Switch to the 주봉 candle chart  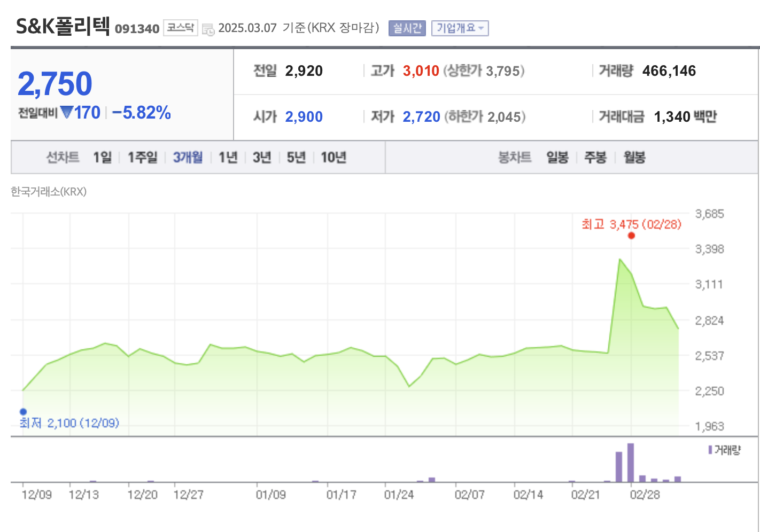point(595,157)
